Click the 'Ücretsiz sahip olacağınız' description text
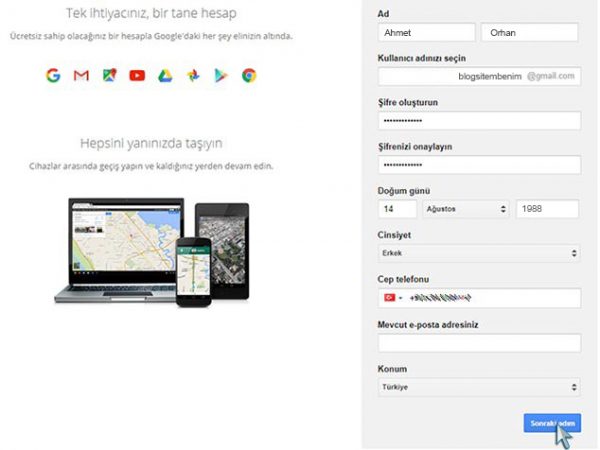 point(151,36)
